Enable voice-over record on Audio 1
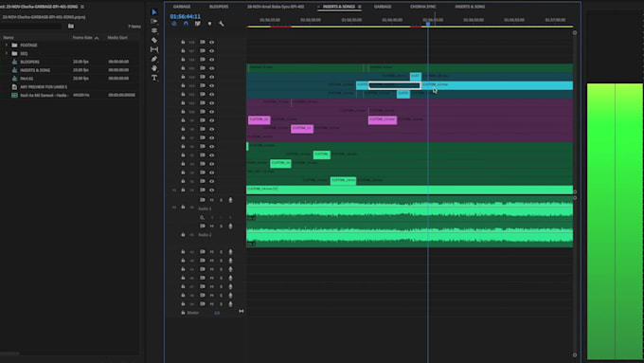The width and height of the screenshot is (644, 363). coord(230,200)
